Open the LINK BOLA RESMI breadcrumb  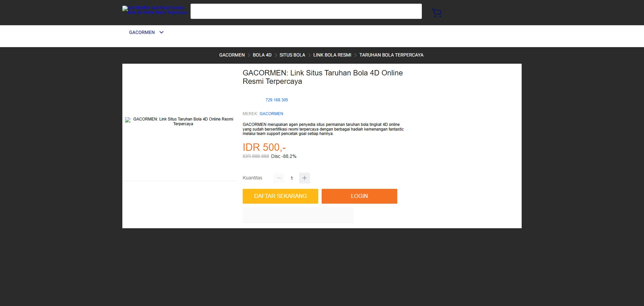(332, 55)
